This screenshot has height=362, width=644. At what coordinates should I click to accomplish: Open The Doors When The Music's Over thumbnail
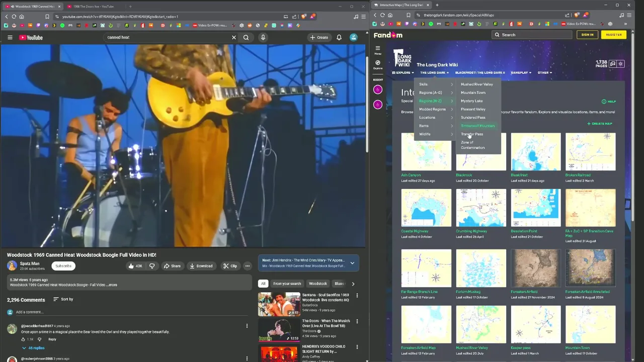coord(279,330)
